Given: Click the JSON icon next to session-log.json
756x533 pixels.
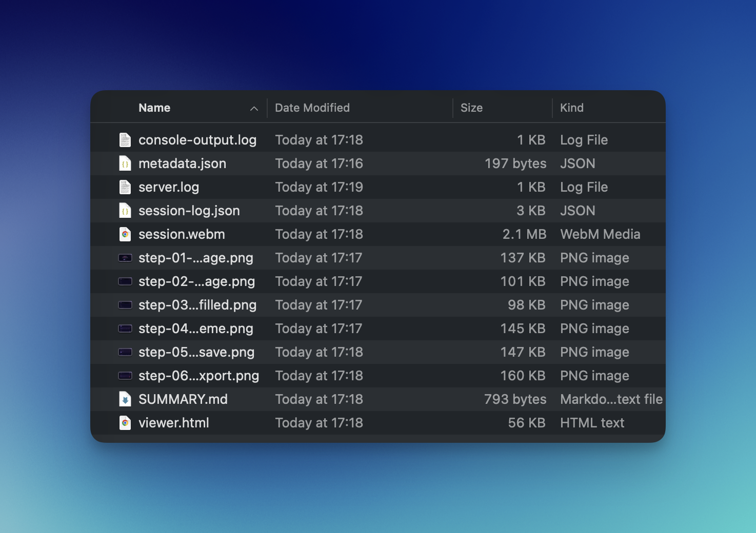Looking at the screenshot, I should point(125,210).
